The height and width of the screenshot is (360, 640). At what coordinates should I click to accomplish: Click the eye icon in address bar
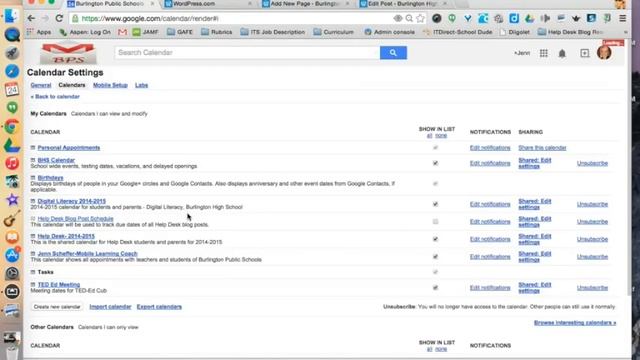click(x=398, y=18)
